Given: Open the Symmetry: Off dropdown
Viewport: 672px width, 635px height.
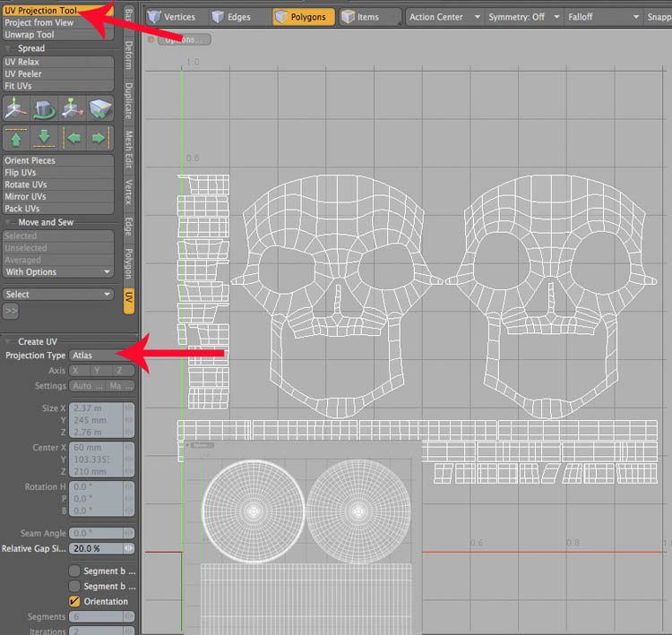Looking at the screenshot, I should pyautogui.click(x=524, y=17).
